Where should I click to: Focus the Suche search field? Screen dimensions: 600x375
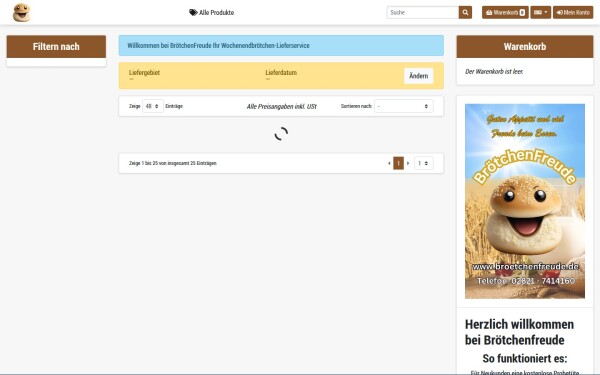(423, 13)
